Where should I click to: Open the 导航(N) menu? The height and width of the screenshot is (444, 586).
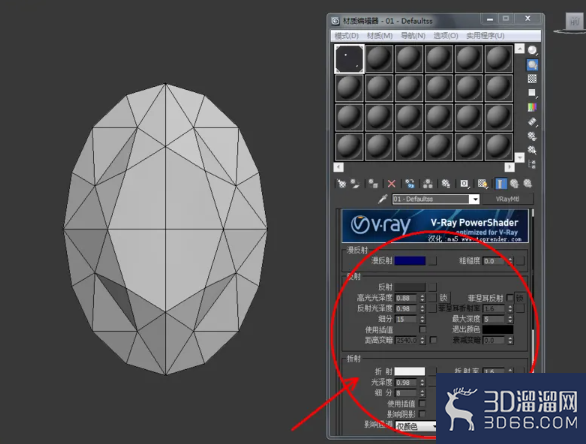point(413,36)
